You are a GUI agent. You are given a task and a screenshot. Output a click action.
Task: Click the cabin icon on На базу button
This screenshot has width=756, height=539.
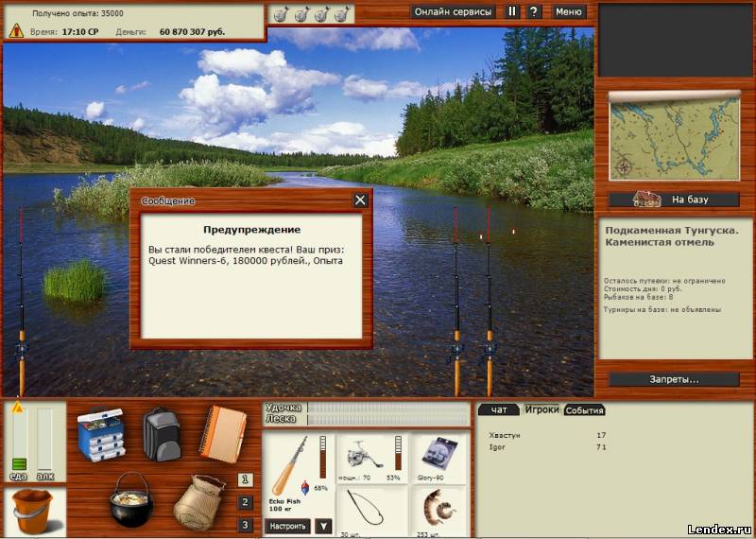tap(647, 199)
